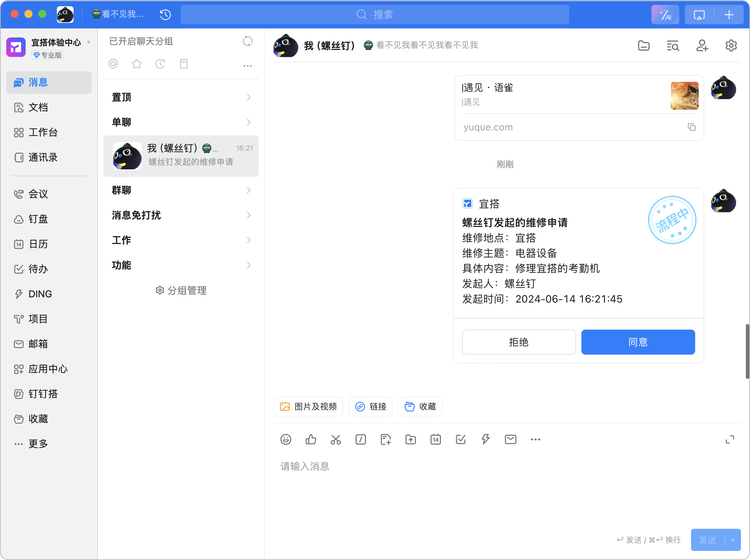The height and width of the screenshot is (560, 750).
Task: Collapse the 单聊 chat group
Action: point(181,122)
